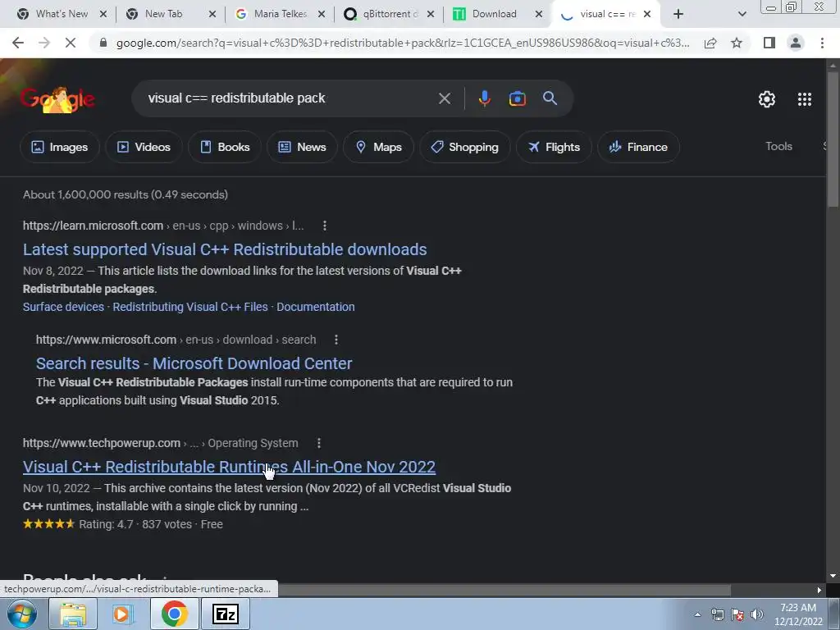The width and height of the screenshot is (840, 630).
Task: Clear the search box with X
Action: click(444, 98)
